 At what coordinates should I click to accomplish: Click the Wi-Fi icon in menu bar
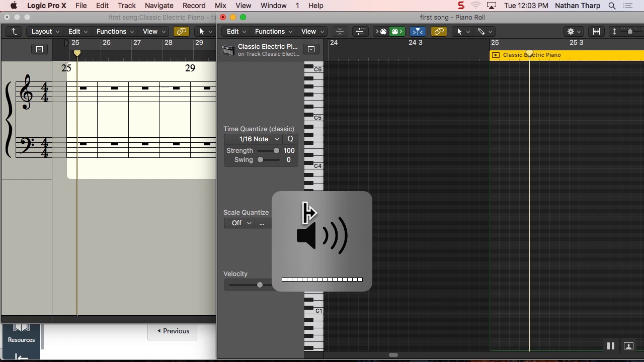coord(475,6)
